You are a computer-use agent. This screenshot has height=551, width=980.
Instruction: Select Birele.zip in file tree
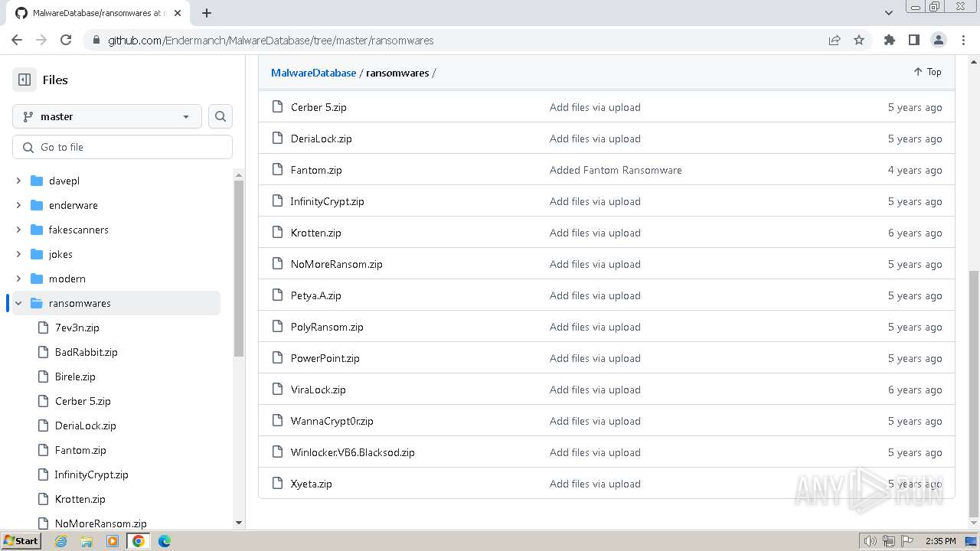point(75,377)
